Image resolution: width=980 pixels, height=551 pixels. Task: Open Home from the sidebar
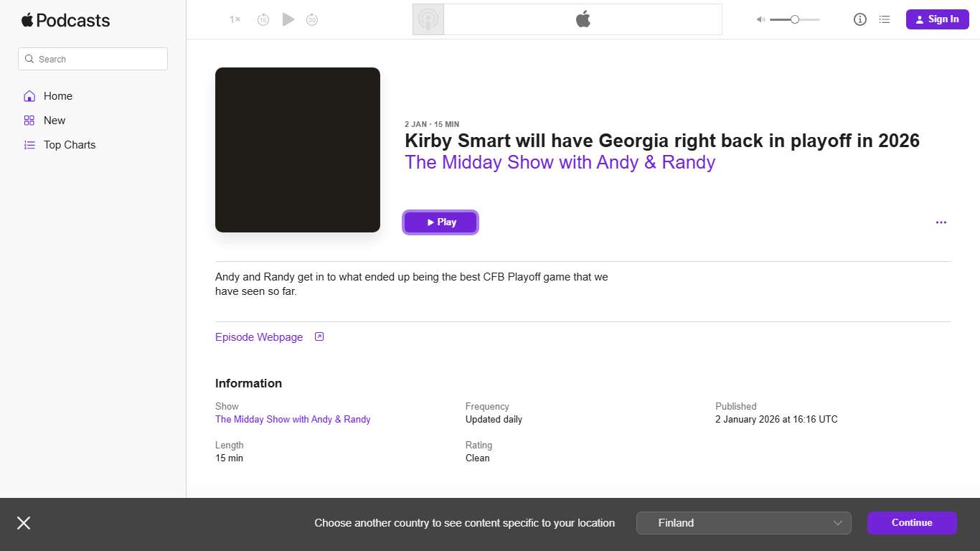tap(57, 95)
